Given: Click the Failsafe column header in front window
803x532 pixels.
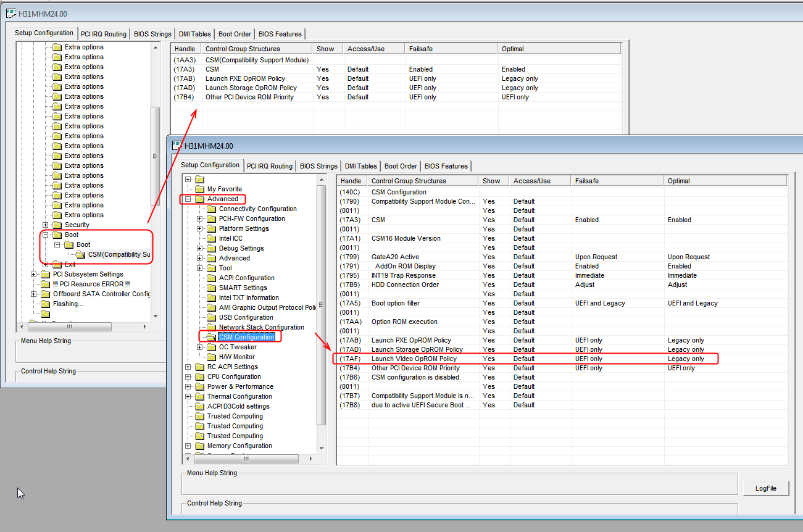Looking at the screenshot, I should point(618,181).
